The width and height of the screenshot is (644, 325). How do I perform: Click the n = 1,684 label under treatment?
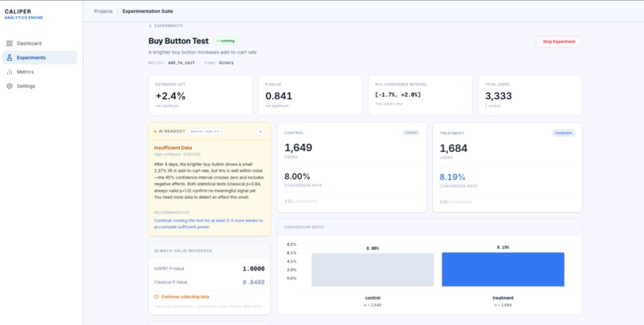click(503, 305)
